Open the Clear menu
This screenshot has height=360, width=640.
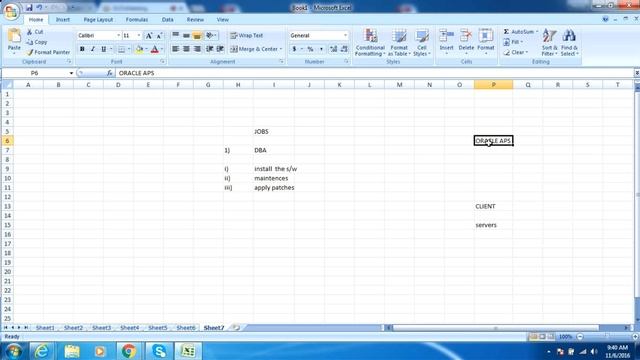click(x=516, y=52)
